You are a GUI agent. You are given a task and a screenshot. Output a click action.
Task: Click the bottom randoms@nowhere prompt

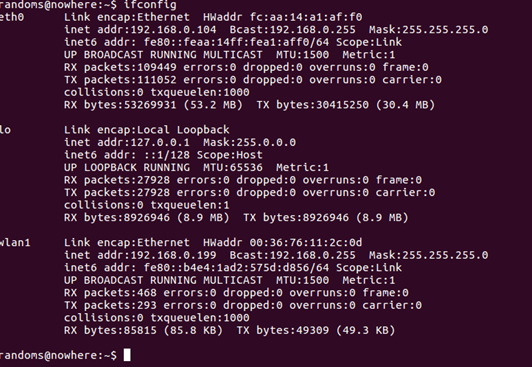[x=58, y=355]
